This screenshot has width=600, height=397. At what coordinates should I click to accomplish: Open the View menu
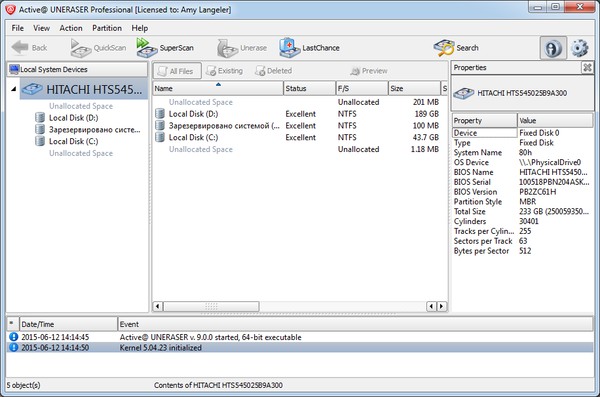(41, 28)
